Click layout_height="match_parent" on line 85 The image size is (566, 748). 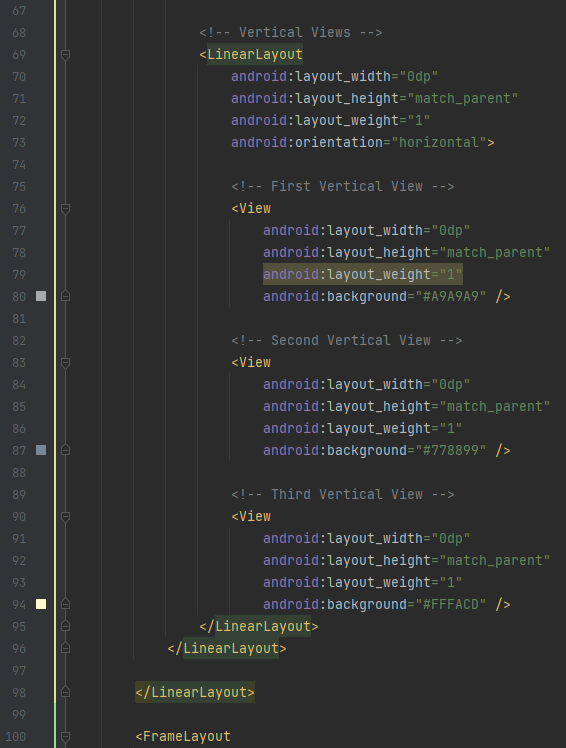[407, 406]
